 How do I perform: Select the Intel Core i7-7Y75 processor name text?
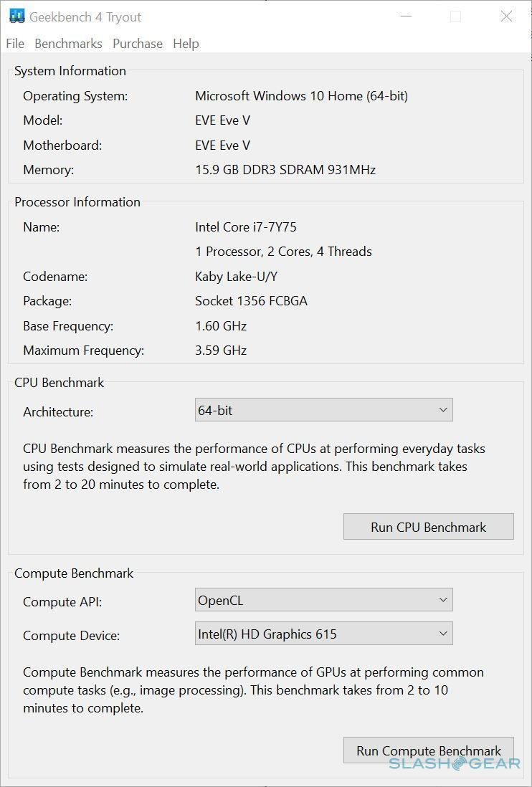point(246,227)
